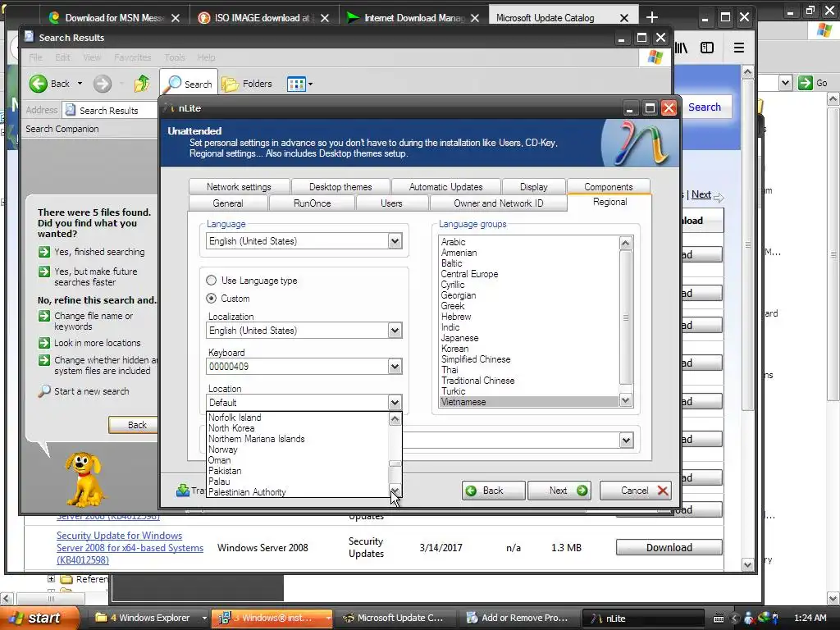
Task: Switch to the Network settings tab
Action: tap(239, 187)
